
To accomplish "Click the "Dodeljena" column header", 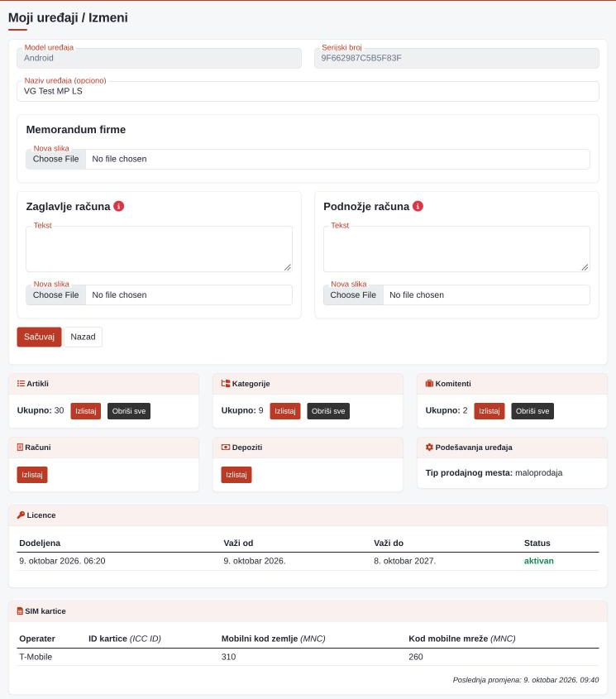I will pyautogui.click(x=40, y=543).
